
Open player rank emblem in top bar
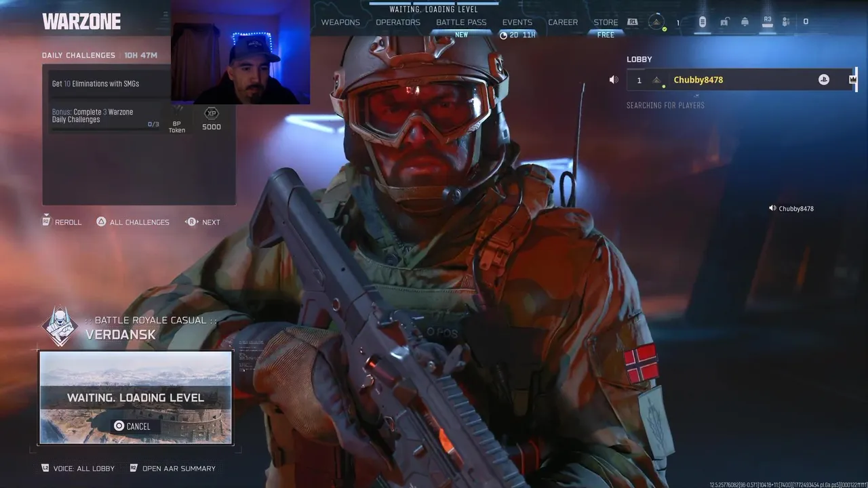click(x=656, y=22)
